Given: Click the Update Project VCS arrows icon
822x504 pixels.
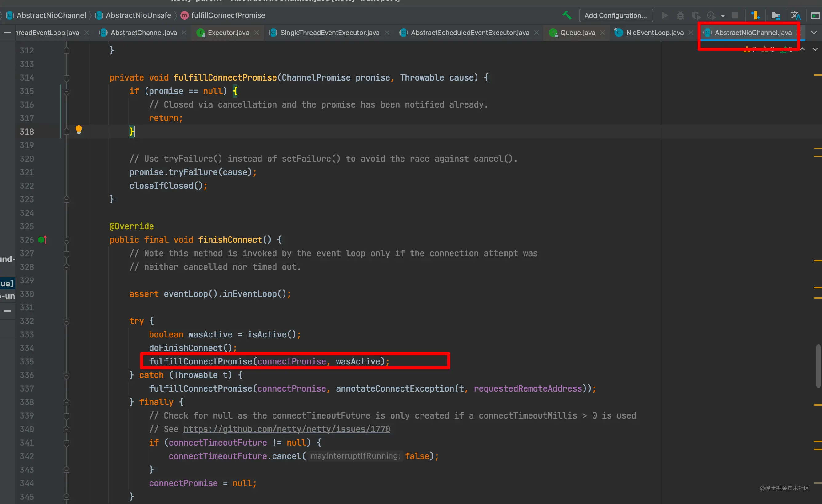Looking at the screenshot, I should pos(755,15).
